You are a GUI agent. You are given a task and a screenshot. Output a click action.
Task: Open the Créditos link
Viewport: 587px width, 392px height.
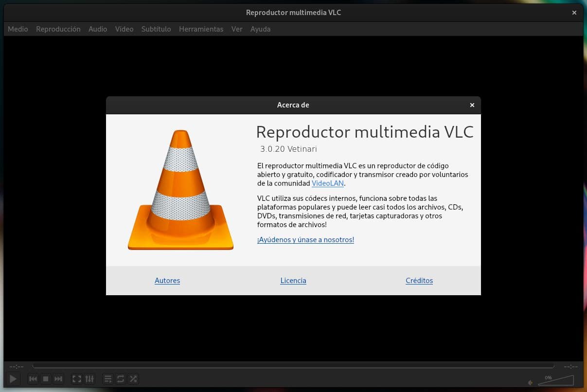click(x=419, y=281)
